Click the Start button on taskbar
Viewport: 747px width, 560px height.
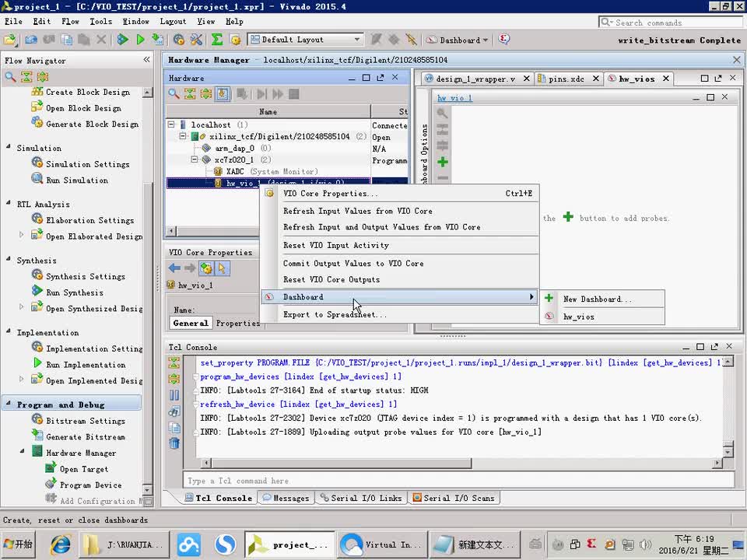18,544
